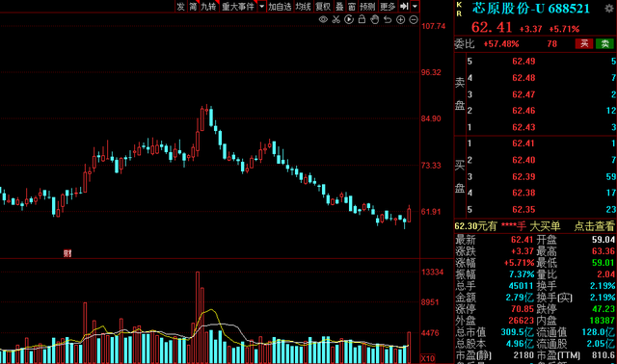Click the red 买 buy button
Viewport: 617px width, 364px height.
point(584,43)
